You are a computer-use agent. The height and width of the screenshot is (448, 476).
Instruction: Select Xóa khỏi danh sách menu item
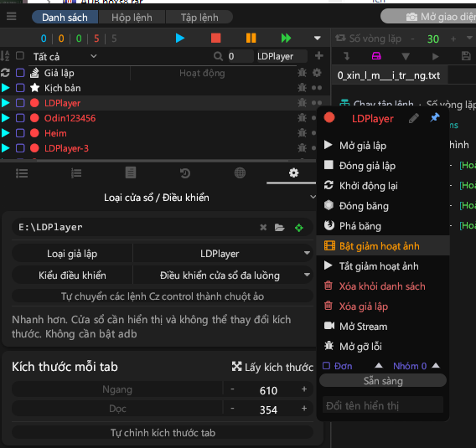[x=383, y=286]
